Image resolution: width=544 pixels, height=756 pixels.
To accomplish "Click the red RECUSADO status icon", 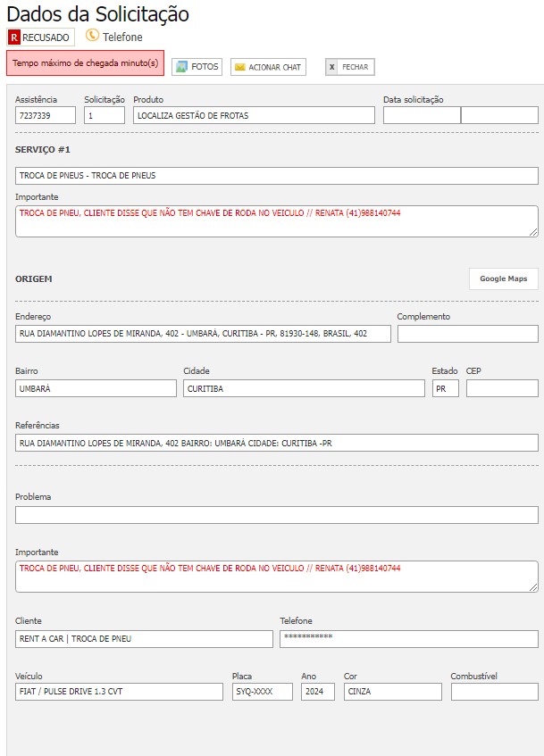I will pos(14,37).
